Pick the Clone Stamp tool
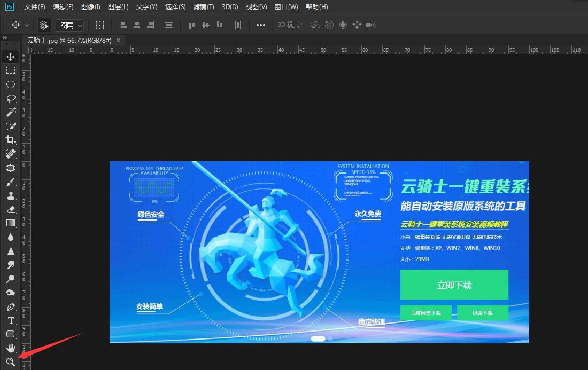Viewport: 588px width, 370px height. (11, 195)
